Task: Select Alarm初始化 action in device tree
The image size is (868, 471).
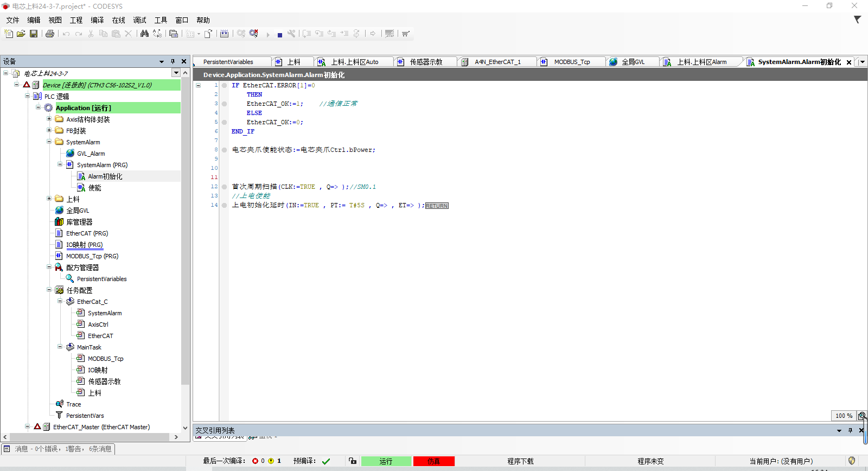Action: [105, 176]
